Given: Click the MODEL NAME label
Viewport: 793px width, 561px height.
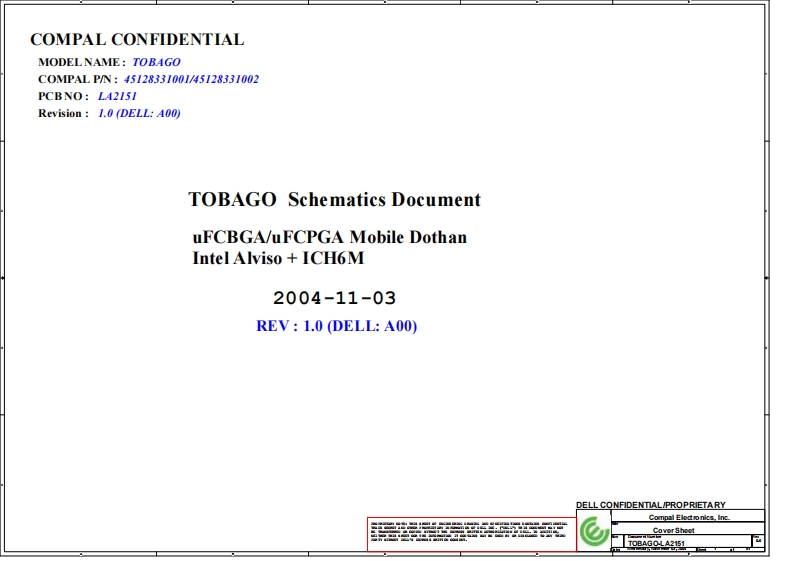Looking at the screenshot, I should [x=82, y=62].
